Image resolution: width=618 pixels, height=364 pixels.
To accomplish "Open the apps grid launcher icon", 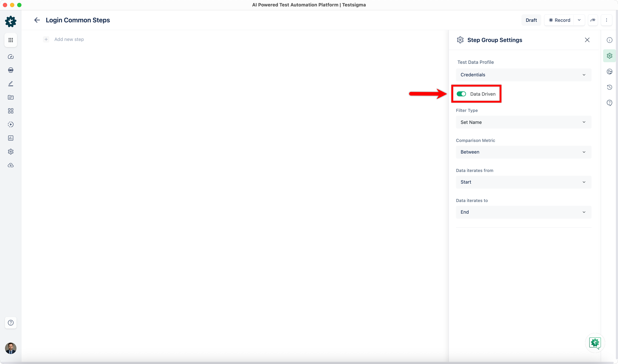I will [x=11, y=40].
